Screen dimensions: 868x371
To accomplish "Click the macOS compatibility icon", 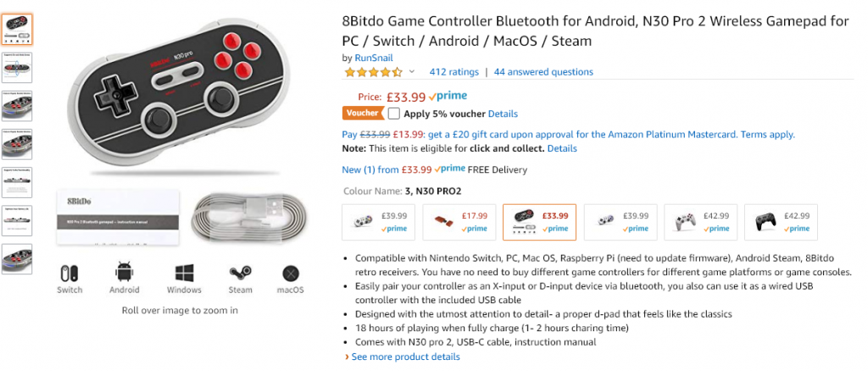I will (x=291, y=274).
